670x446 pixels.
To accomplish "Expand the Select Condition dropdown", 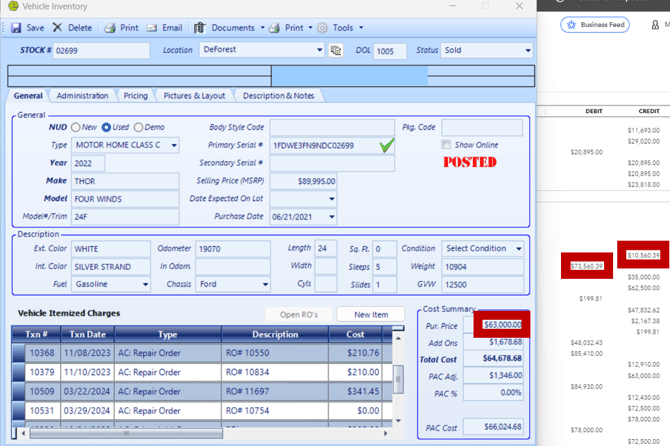I will (518, 248).
